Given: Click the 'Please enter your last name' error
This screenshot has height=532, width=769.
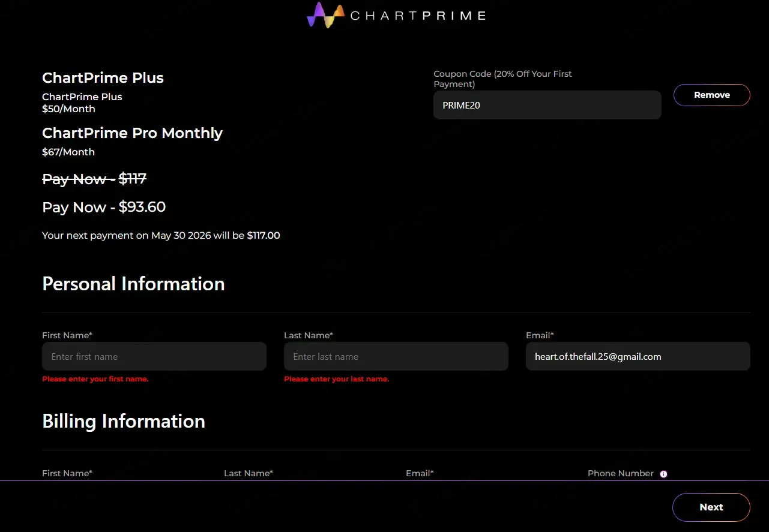Looking at the screenshot, I should pos(337,379).
